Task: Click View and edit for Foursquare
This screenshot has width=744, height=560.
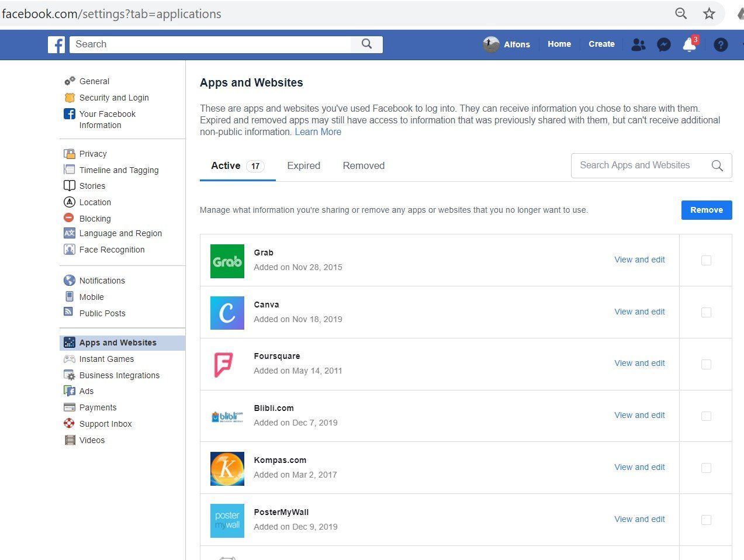Action: [x=639, y=363]
